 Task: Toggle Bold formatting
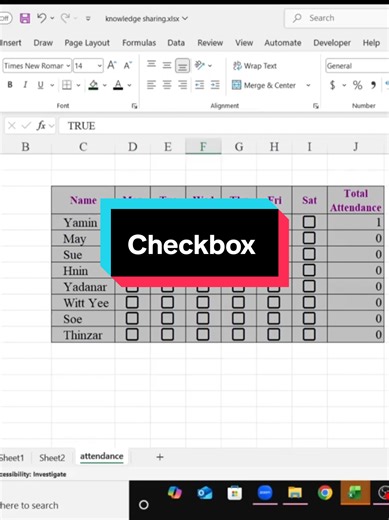click(10, 85)
